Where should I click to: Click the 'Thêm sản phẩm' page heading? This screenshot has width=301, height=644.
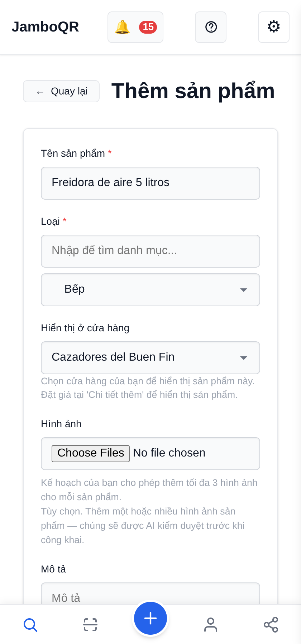[193, 91]
